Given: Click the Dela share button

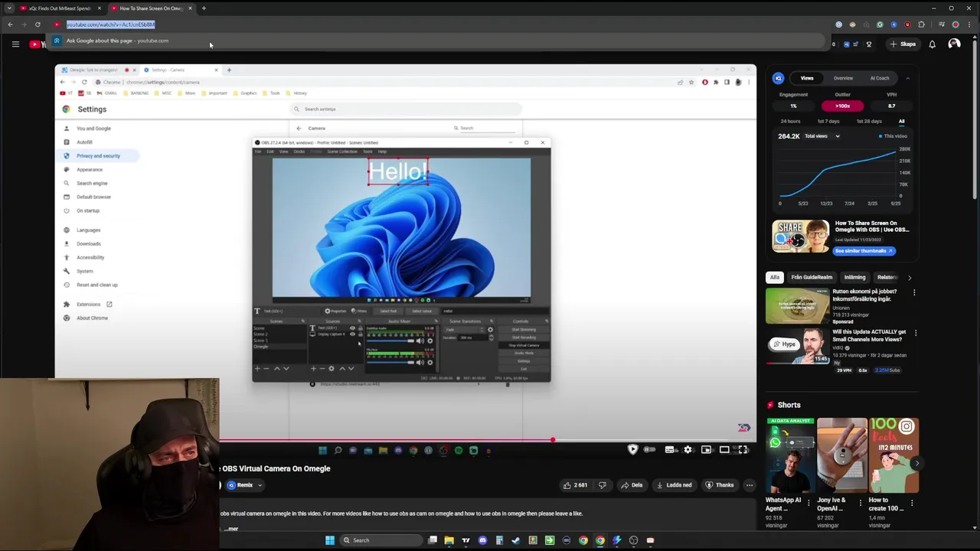Looking at the screenshot, I should 632,485.
